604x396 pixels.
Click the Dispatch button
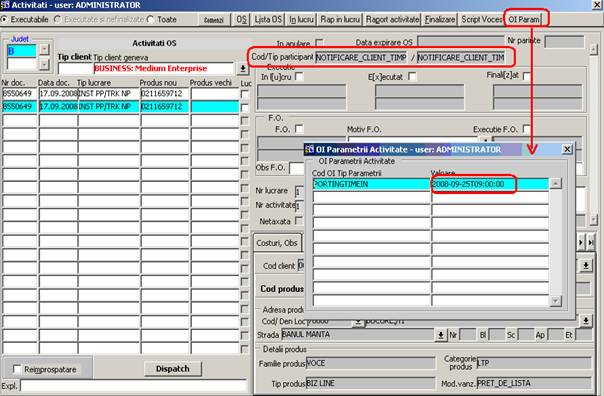[x=173, y=369]
